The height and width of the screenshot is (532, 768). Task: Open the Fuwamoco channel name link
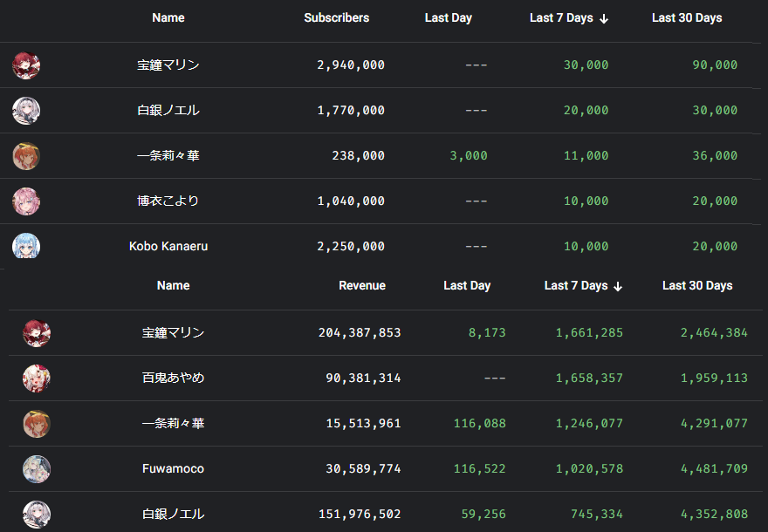173,469
